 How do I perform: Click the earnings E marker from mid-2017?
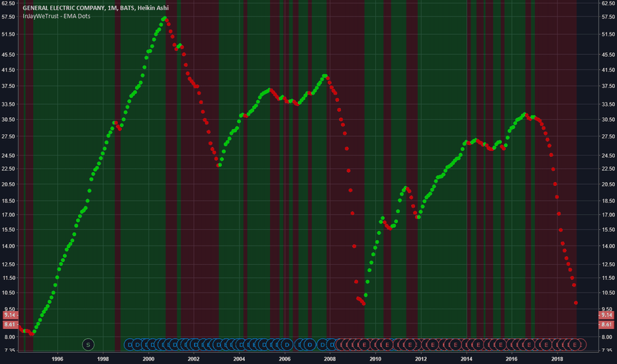pos(546,345)
